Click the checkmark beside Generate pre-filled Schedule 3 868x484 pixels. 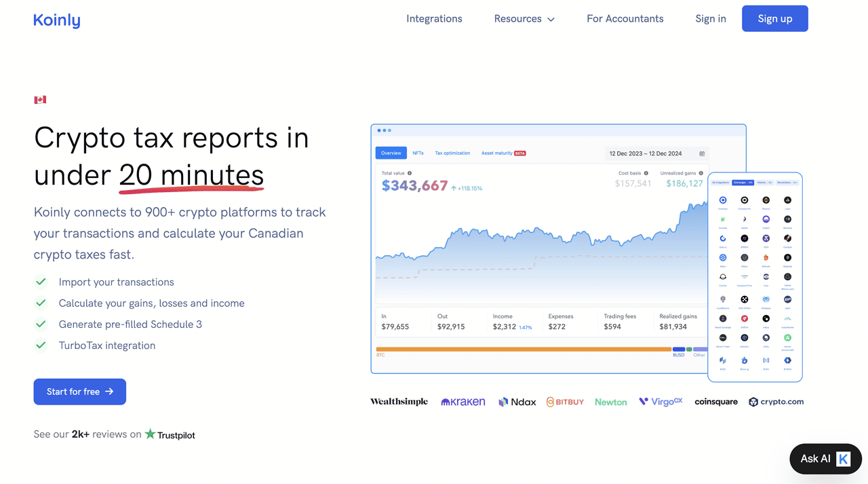tap(41, 324)
